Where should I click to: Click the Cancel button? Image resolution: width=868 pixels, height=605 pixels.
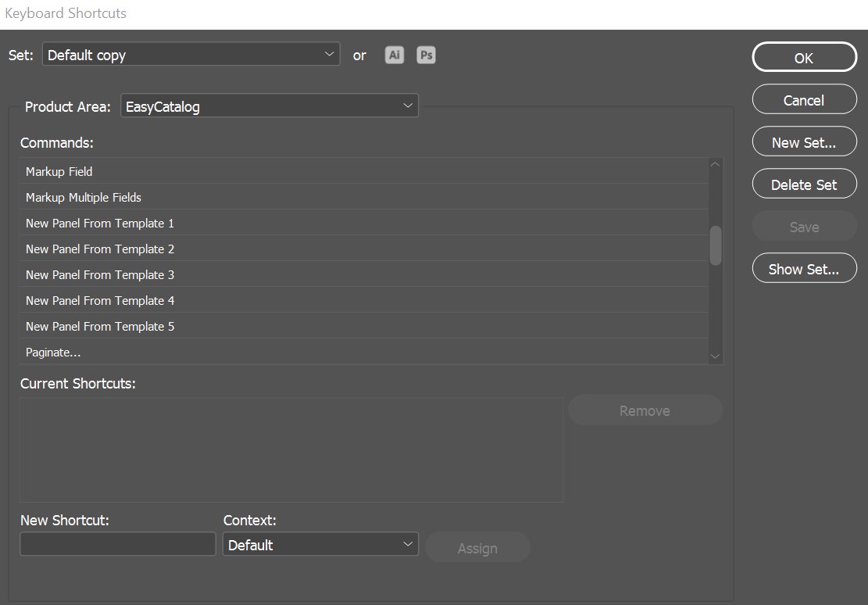point(804,99)
